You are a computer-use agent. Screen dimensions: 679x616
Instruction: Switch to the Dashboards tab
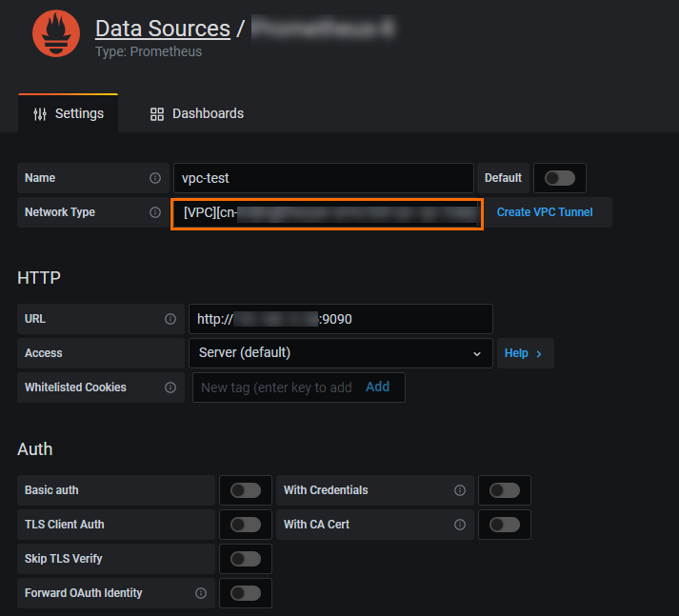tap(196, 113)
